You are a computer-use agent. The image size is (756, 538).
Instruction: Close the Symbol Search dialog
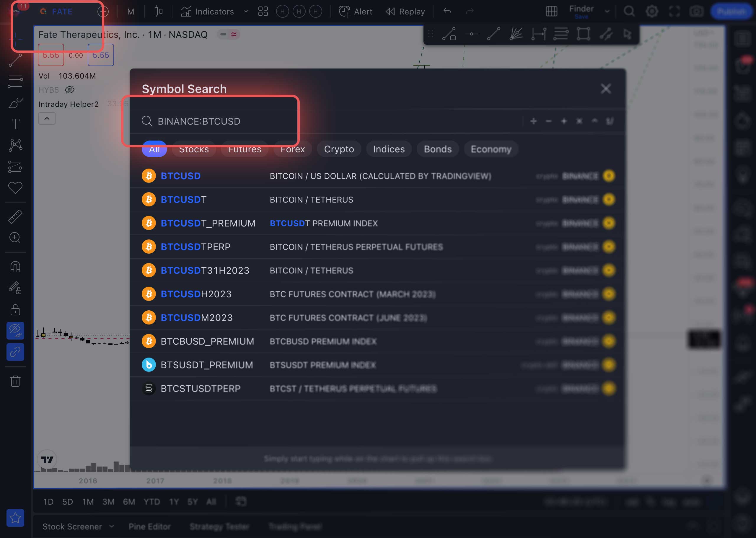click(x=606, y=89)
